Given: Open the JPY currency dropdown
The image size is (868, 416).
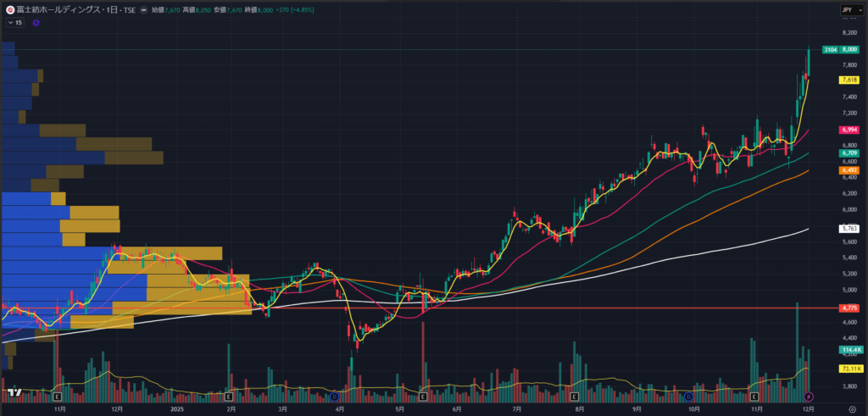Looking at the screenshot, I should click(849, 9).
